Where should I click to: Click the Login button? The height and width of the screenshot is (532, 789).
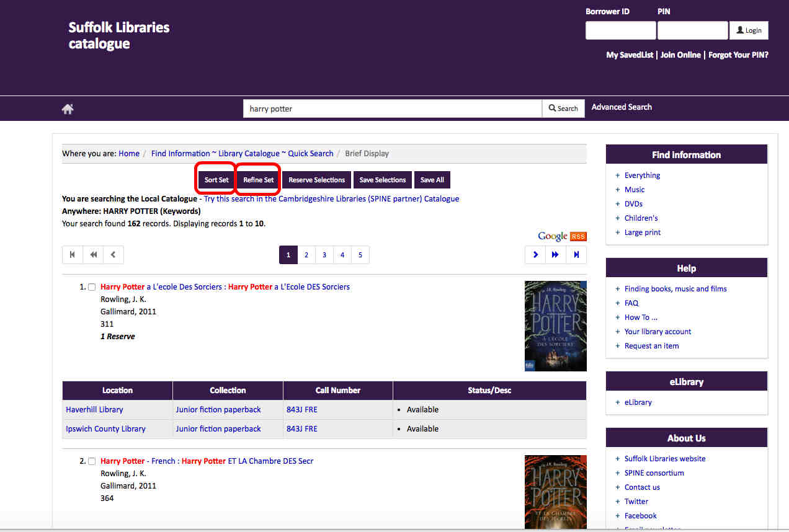click(x=749, y=30)
